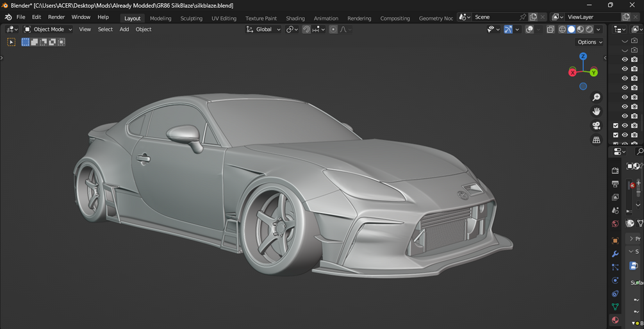Viewport: 644px width, 329px height.
Task: Choose the Set a new selection mode icon
Action: pyautogui.click(x=26, y=42)
